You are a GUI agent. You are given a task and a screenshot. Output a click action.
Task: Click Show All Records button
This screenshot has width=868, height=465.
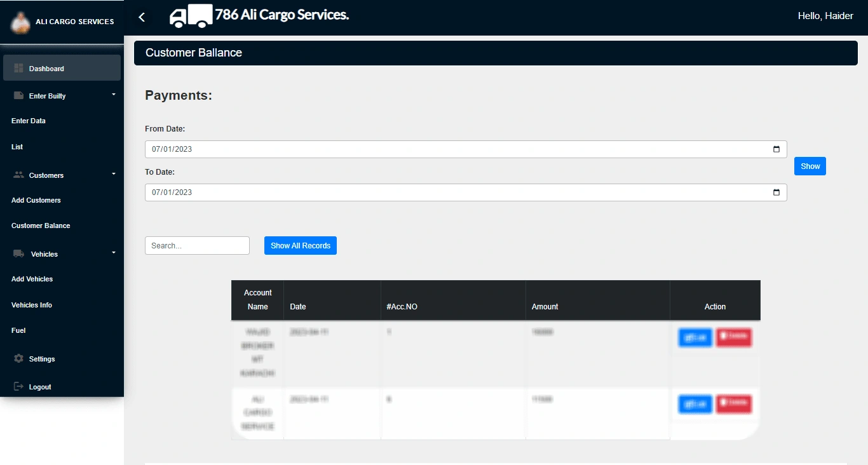click(x=301, y=245)
